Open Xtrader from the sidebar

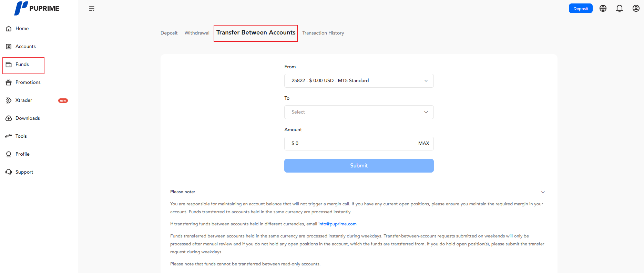pyautogui.click(x=24, y=100)
